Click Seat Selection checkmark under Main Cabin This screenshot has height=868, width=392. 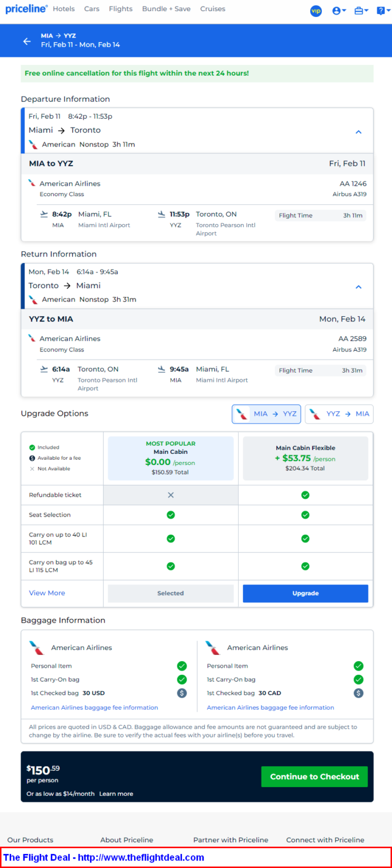[171, 515]
